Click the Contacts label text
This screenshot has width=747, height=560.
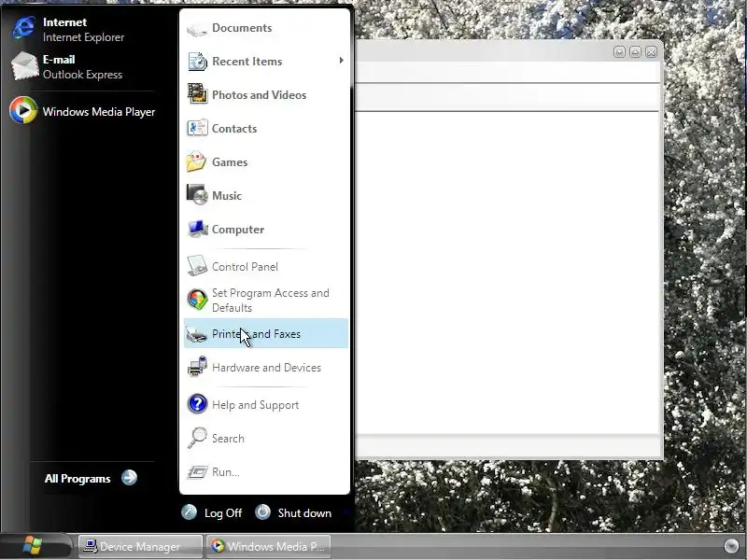(234, 129)
